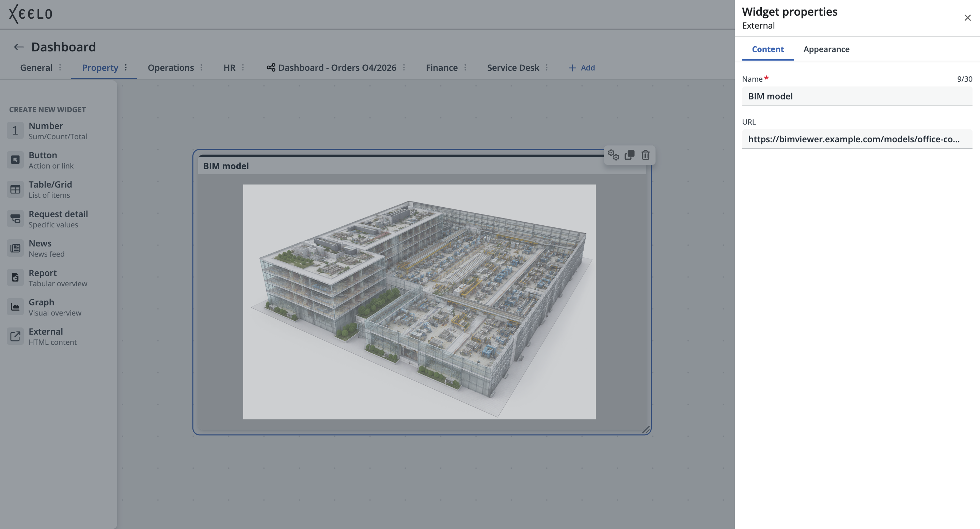Click the Graph widget icon

(x=15, y=307)
